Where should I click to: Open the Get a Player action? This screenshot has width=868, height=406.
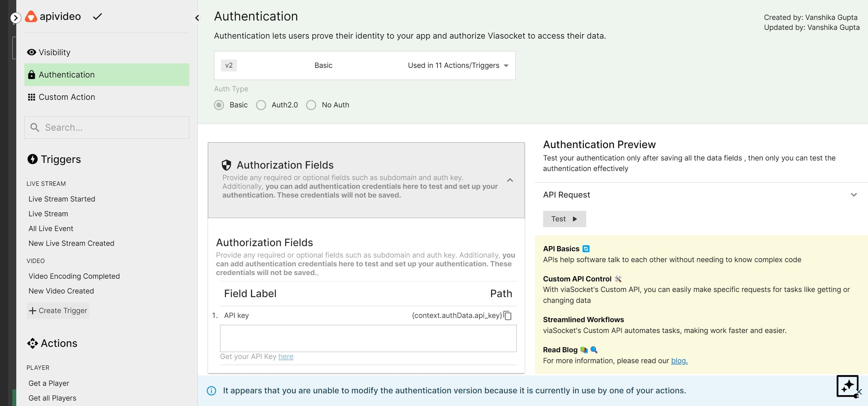[x=49, y=383]
